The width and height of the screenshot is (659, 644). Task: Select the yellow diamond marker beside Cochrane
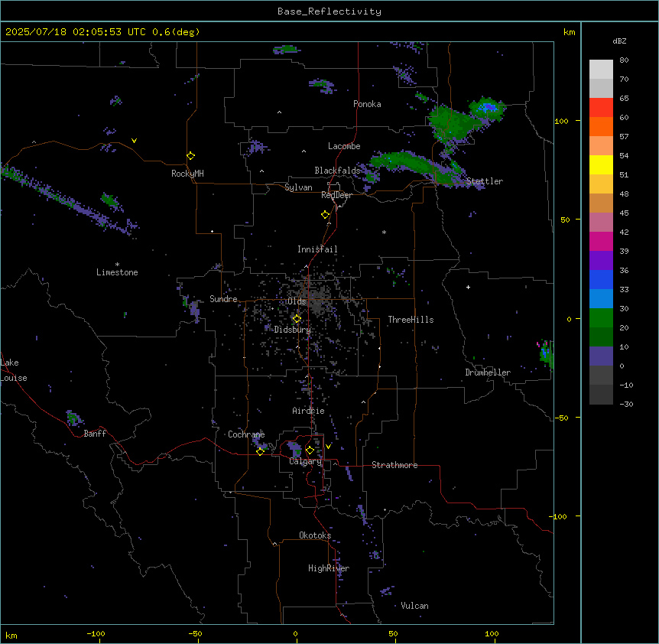(260, 452)
